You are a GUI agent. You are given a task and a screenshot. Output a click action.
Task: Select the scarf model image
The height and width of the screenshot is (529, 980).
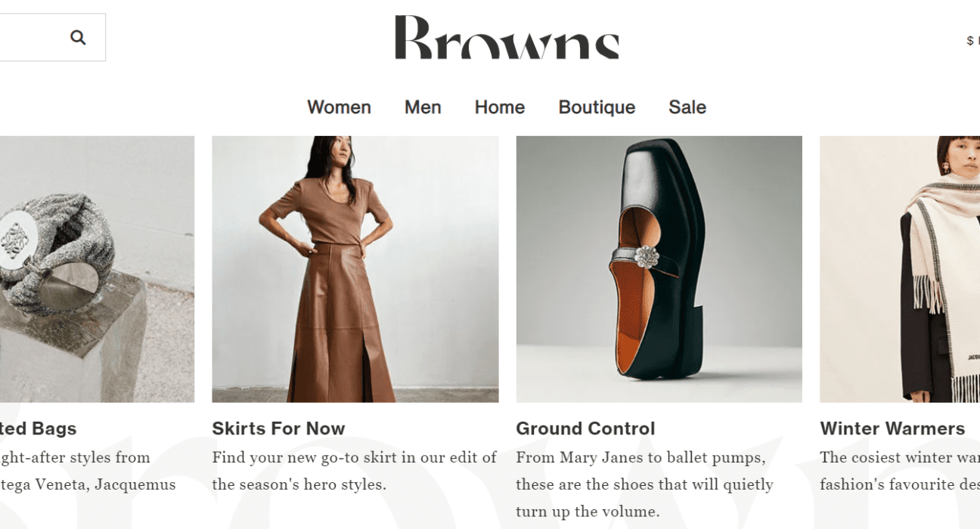[x=900, y=269]
